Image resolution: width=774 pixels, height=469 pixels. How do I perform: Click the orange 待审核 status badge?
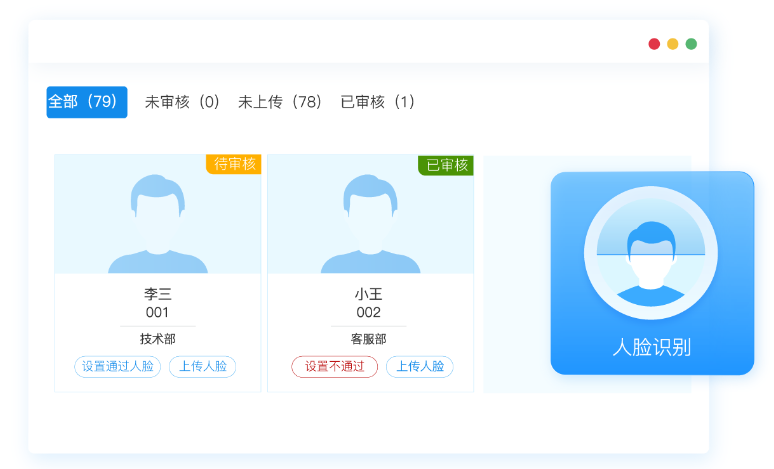coord(234,164)
